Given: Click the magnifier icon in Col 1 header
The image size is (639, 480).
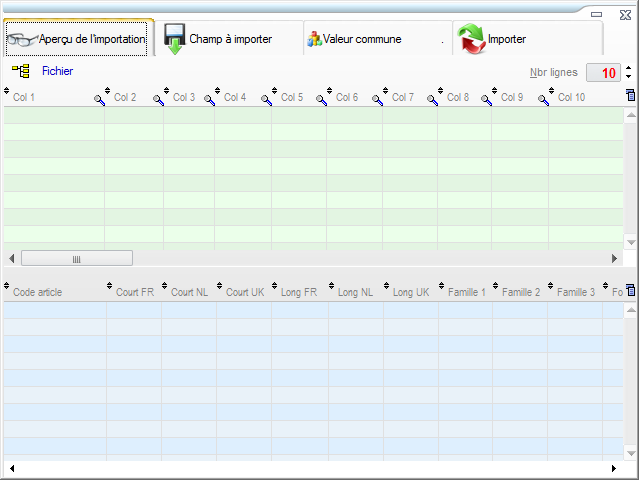Looking at the screenshot, I should pyautogui.click(x=99, y=100).
